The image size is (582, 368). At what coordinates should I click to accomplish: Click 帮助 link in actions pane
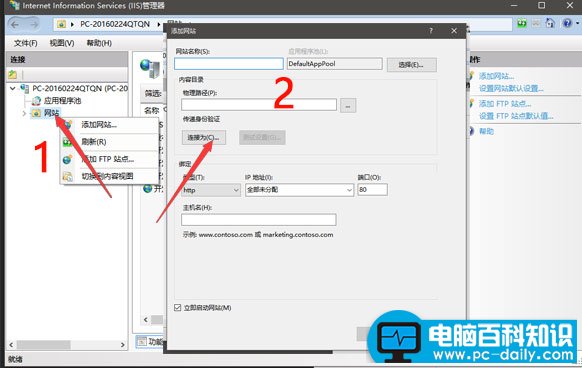coord(486,131)
